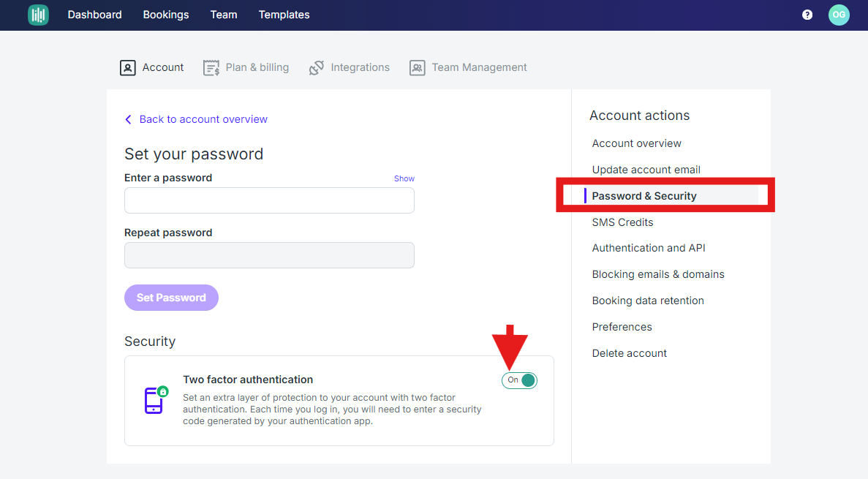Click the Team Management icon
This screenshot has height=479, width=868.
click(x=417, y=67)
